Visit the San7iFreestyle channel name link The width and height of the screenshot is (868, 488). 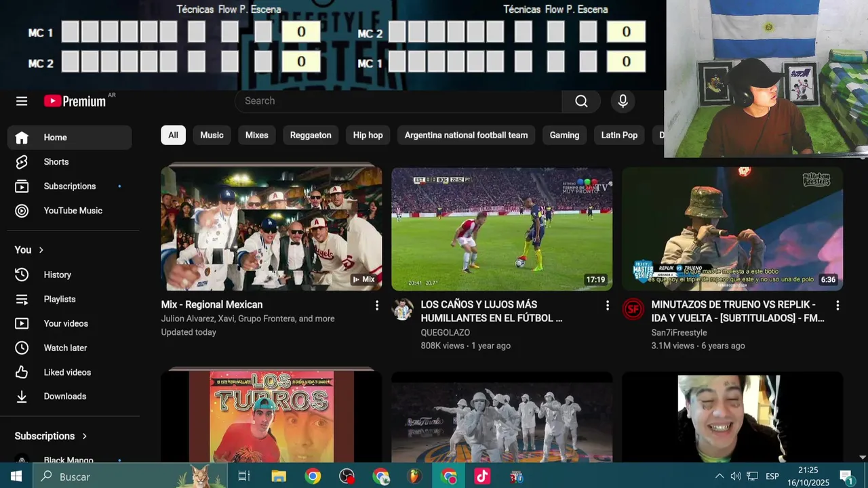point(679,333)
